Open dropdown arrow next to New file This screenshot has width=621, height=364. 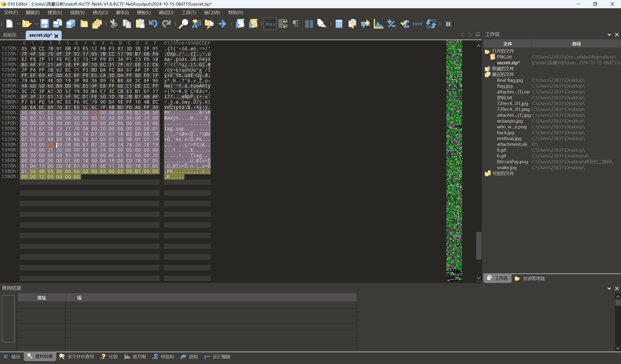(x=18, y=24)
